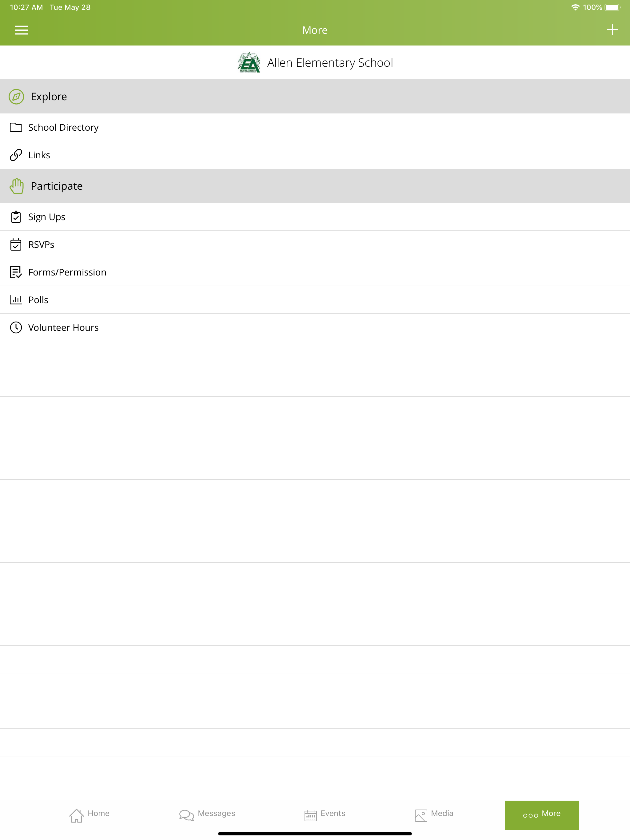Tap the Forms/Permission document icon

click(x=16, y=272)
